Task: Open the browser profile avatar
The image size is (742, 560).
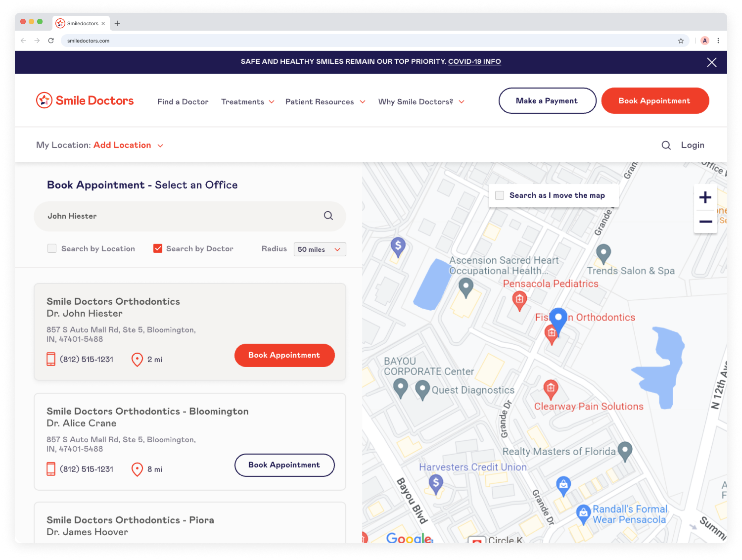Action: 705,41
